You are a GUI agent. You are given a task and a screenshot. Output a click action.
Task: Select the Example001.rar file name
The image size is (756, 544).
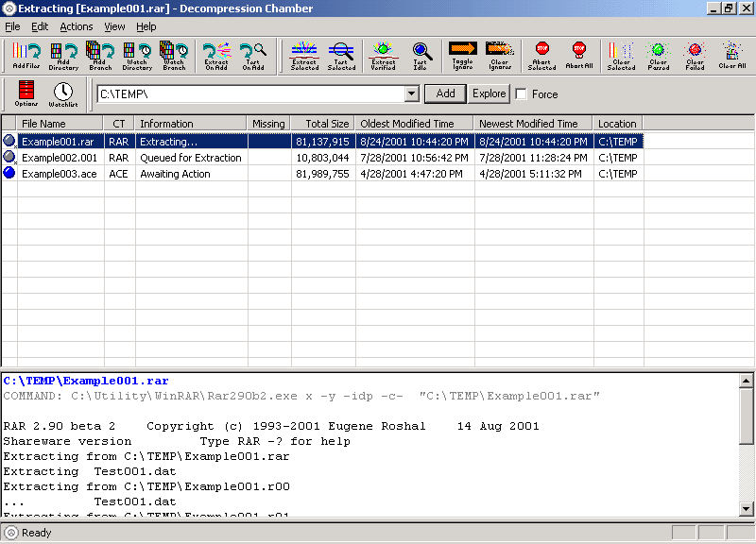pyautogui.click(x=58, y=142)
